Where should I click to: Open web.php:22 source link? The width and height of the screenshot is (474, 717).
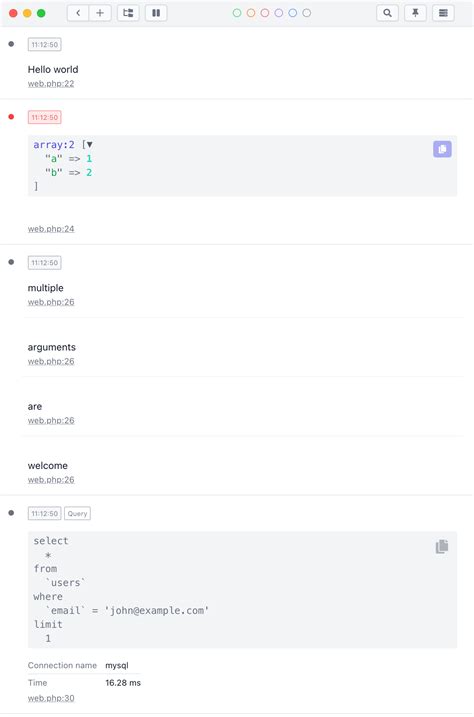click(51, 84)
